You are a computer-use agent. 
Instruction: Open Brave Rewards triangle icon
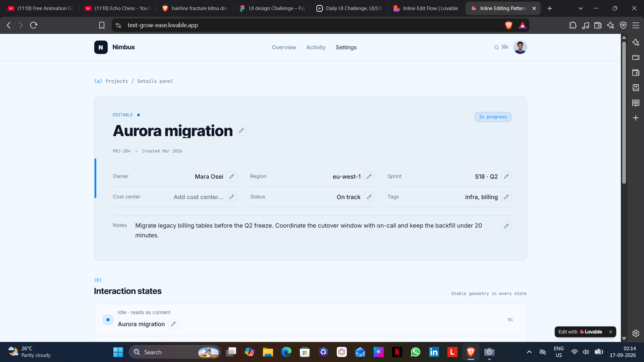[523, 25]
